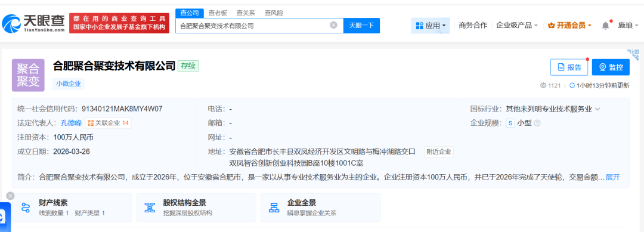644x232 pixels.
Task: Expand the 国标行业 chevron
Action: [597, 109]
